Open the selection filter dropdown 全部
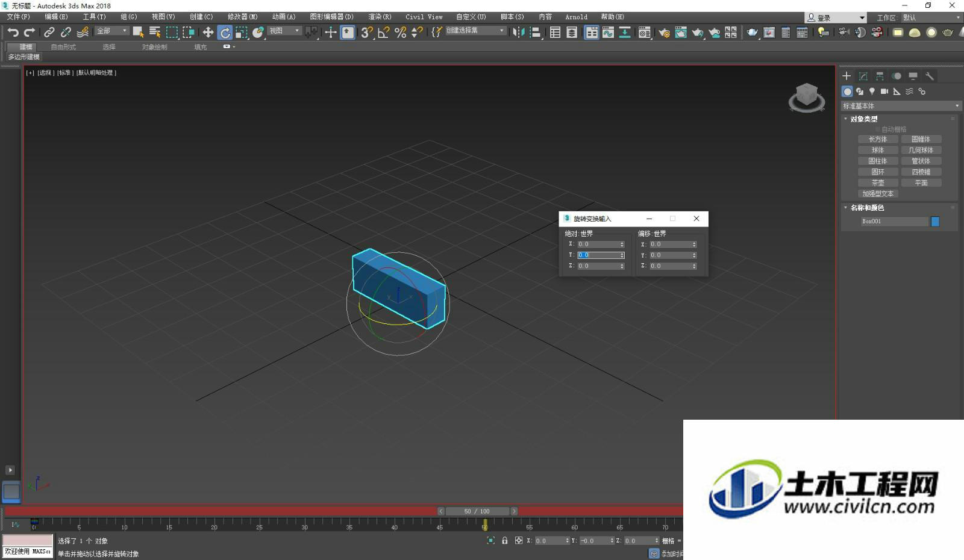 (x=112, y=31)
